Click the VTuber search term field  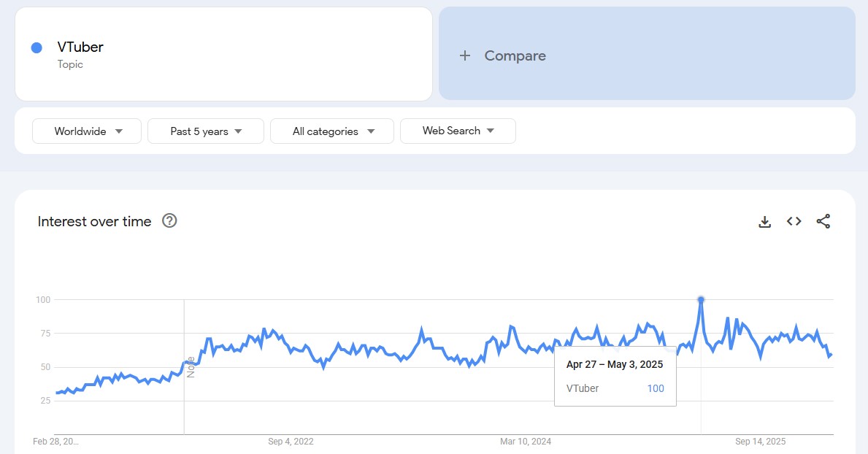click(x=223, y=54)
